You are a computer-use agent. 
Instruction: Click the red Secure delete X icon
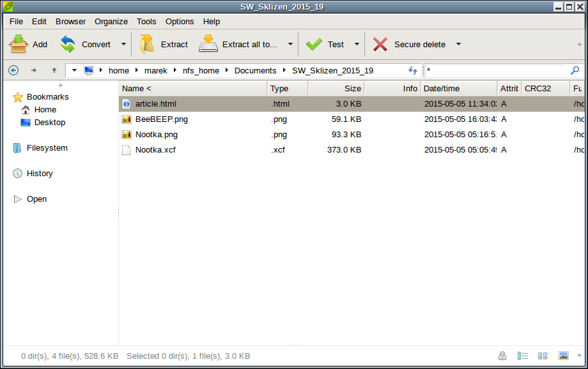380,44
